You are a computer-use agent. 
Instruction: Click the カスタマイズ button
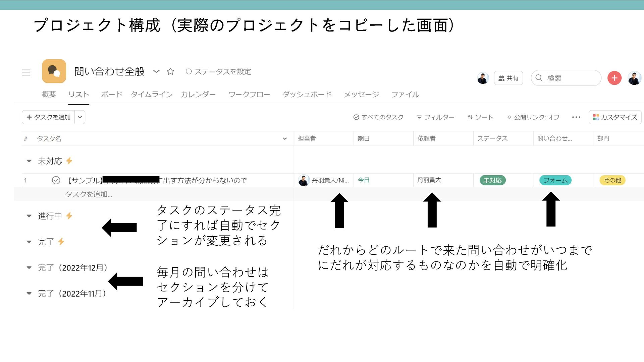[x=615, y=117]
